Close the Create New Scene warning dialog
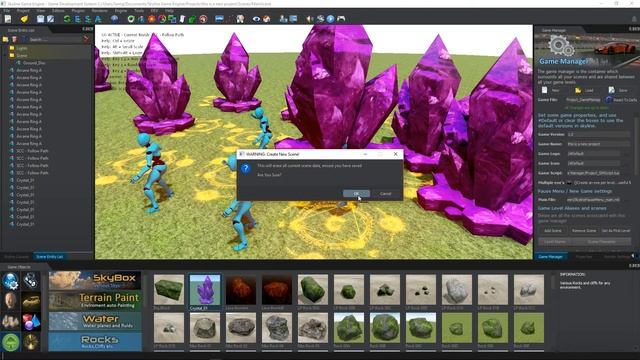Screen dimensions: 640x360 [x=395, y=154]
